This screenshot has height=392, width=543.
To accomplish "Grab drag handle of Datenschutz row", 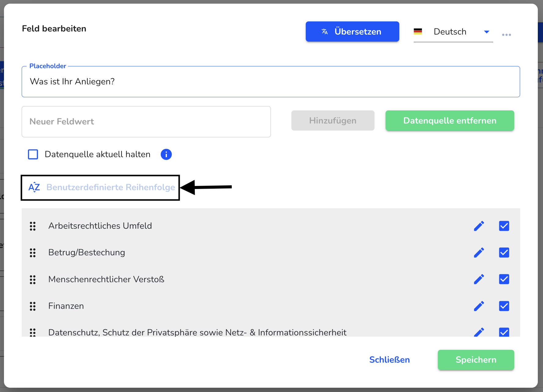I will (33, 332).
